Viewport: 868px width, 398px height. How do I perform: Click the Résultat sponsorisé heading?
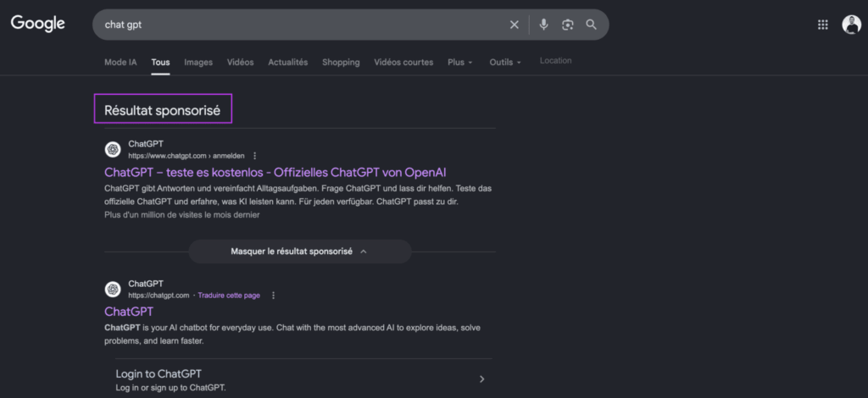tap(162, 111)
